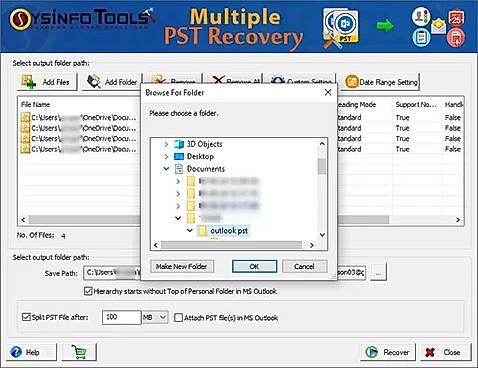Click the Add Folder magnifier icon

pos(94,82)
